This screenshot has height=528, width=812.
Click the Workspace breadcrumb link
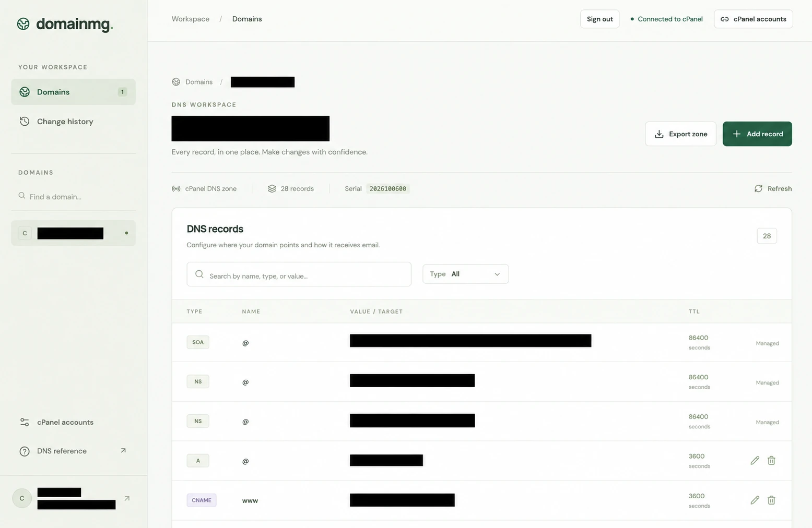coord(191,19)
